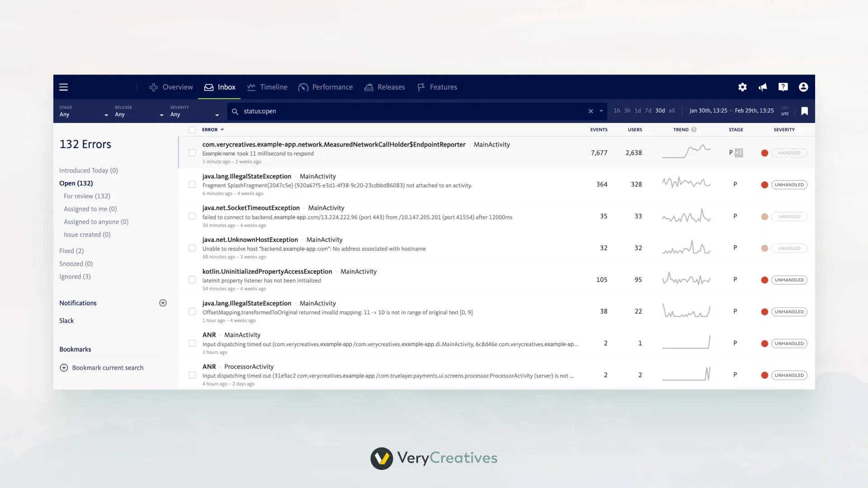
Task: Check the SocketTimeoutException row checkbox
Action: pos(192,216)
